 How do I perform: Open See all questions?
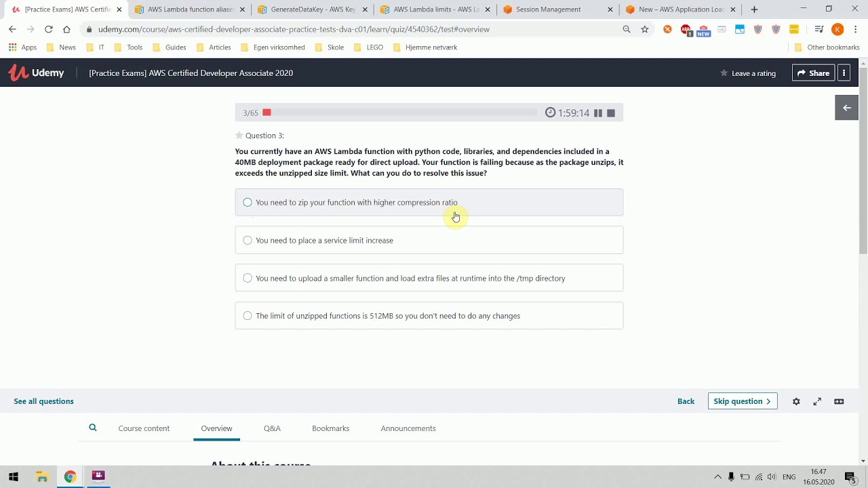(43, 401)
